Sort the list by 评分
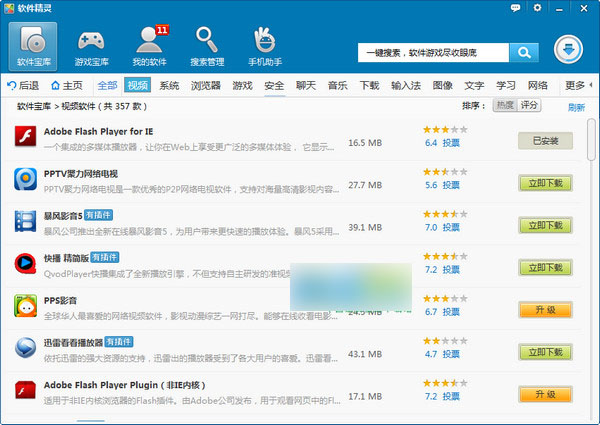The height and width of the screenshot is (425, 600). [529, 105]
